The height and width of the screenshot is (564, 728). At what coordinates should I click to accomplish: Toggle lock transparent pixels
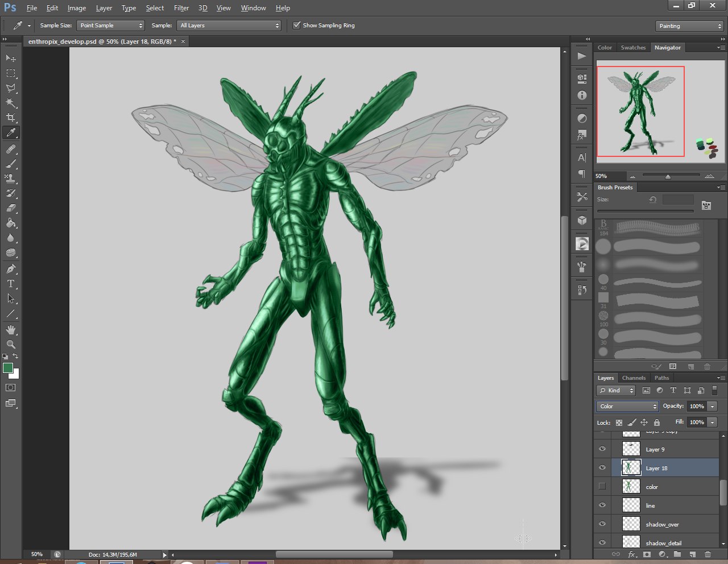click(x=619, y=422)
